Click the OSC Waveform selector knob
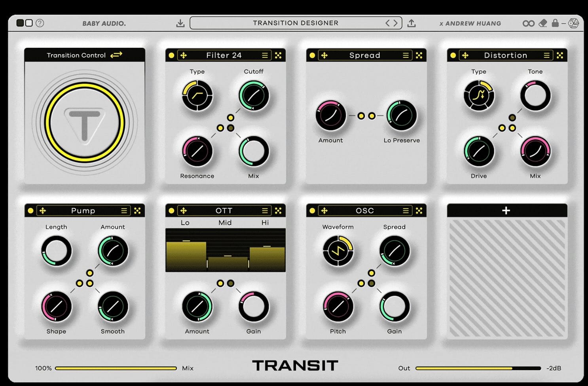Image resolution: width=588 pixels, height=386 pixels. point(338,251)
